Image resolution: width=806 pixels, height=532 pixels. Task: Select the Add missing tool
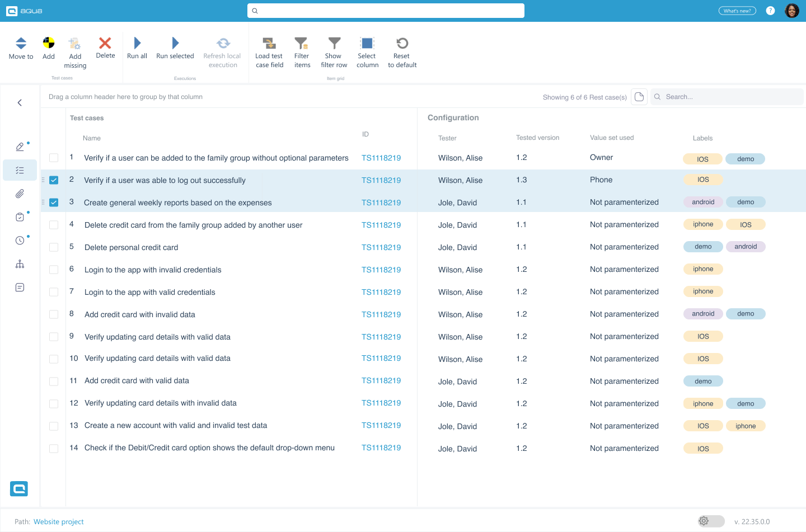click(74, 50)
